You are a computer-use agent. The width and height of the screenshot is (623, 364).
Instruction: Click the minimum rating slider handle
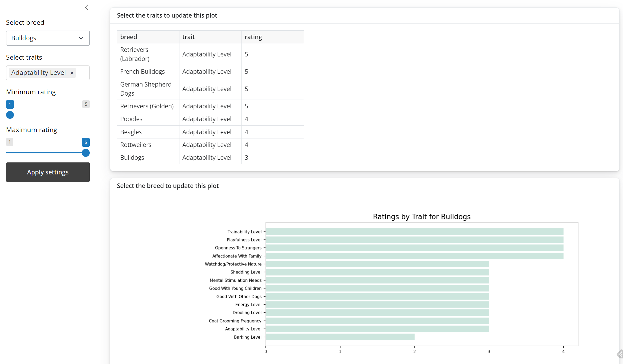coord(10,115)
